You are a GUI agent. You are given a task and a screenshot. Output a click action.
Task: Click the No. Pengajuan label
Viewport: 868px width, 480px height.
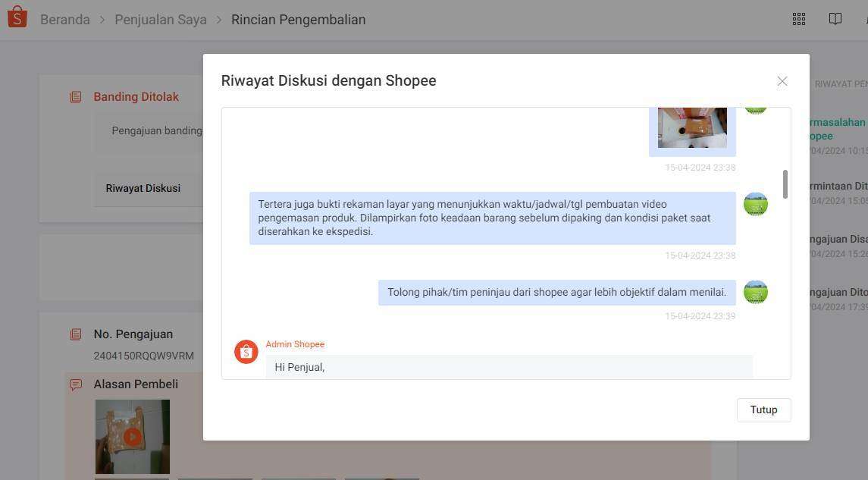pyautogui.click(x=133, y=334)
